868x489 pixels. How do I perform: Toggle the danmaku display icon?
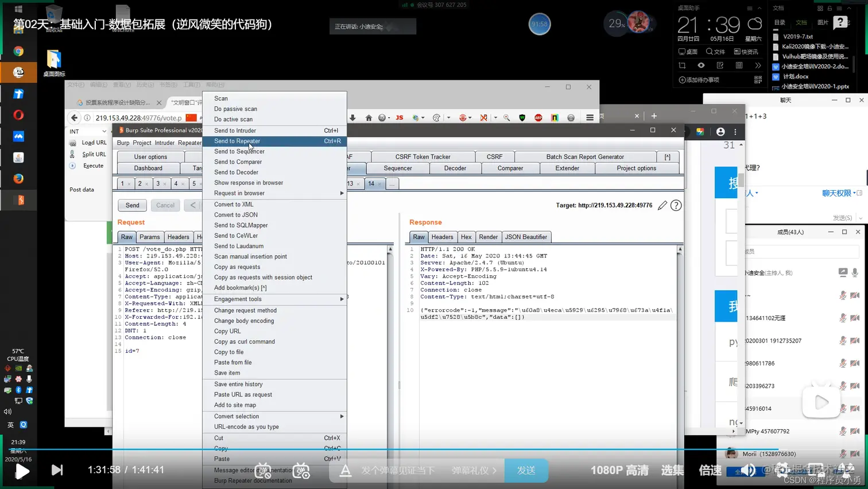[263, 471]
